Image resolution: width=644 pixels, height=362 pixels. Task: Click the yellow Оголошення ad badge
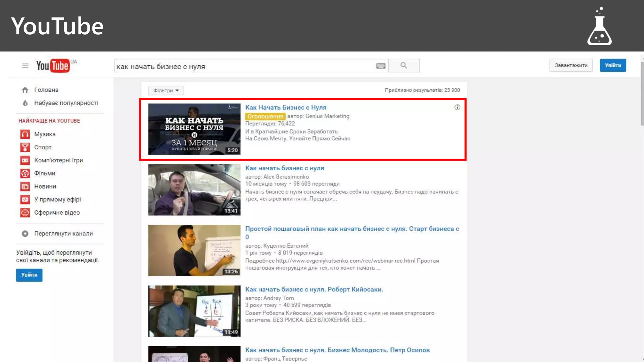pyautogui.click(x=265, y=116)
